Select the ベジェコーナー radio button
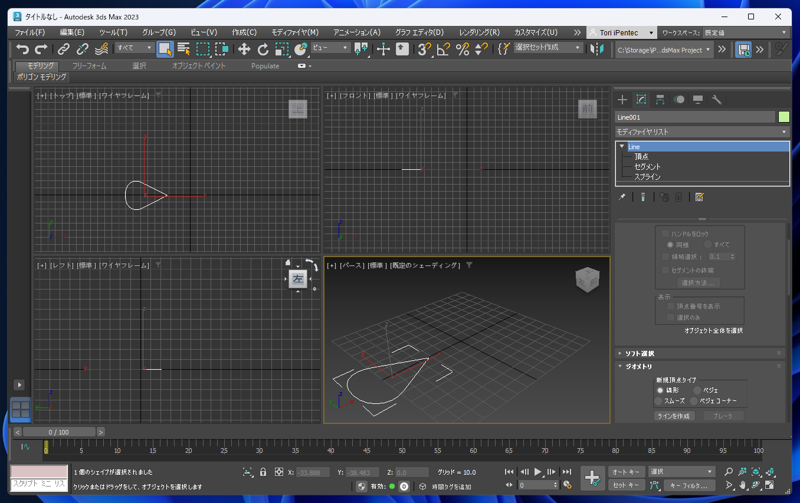This screenshot has width=800, height=503. pyautogui.click(x=694, y=401)
